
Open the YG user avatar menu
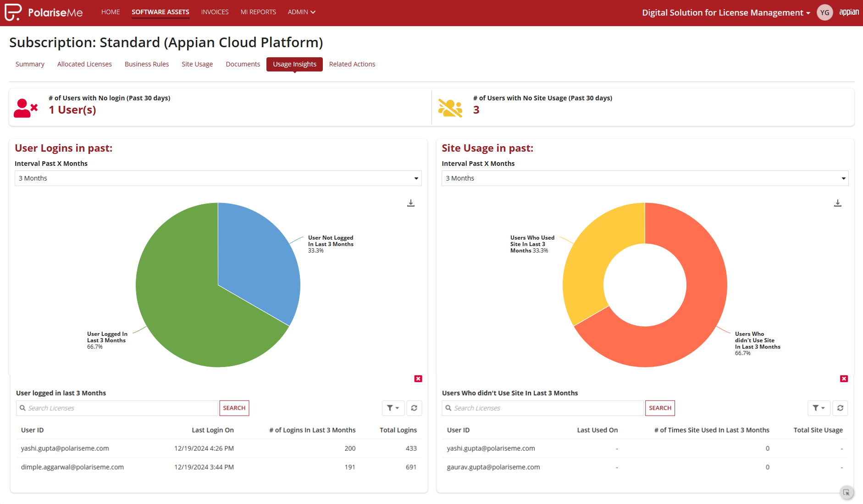(825, 12)
